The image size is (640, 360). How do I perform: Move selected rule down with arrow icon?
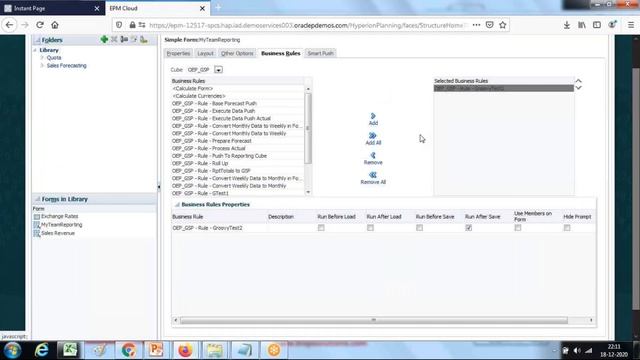[x=578, y=88]
